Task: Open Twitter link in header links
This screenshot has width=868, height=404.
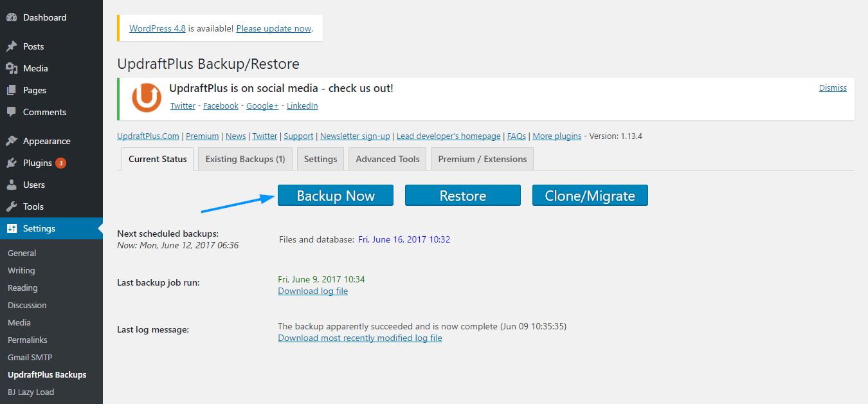Action: pos(265,136)
